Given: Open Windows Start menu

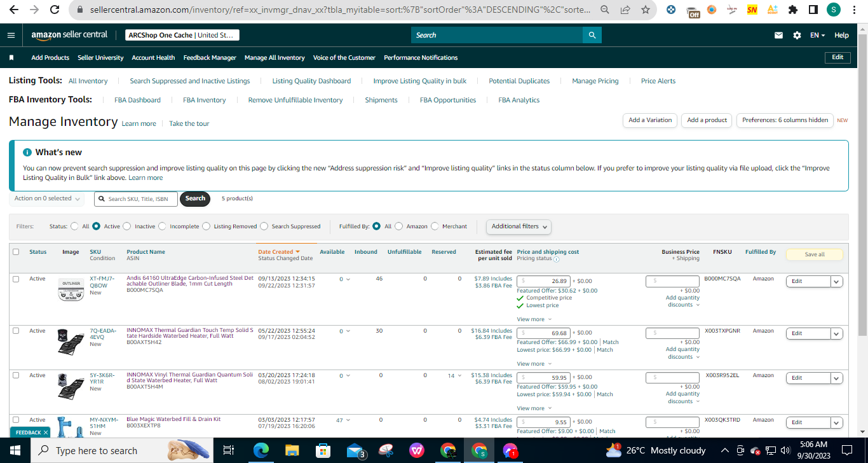Looking at the screenshot, I should coord(15,450).
